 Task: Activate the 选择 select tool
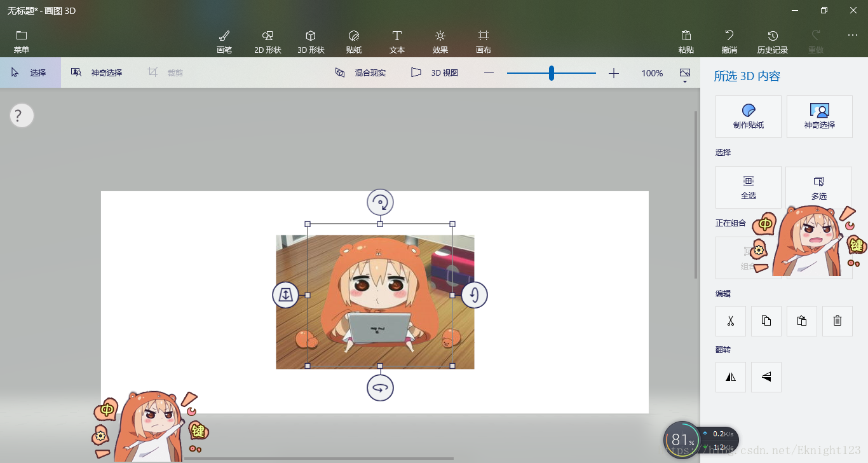tap(31, 73)
